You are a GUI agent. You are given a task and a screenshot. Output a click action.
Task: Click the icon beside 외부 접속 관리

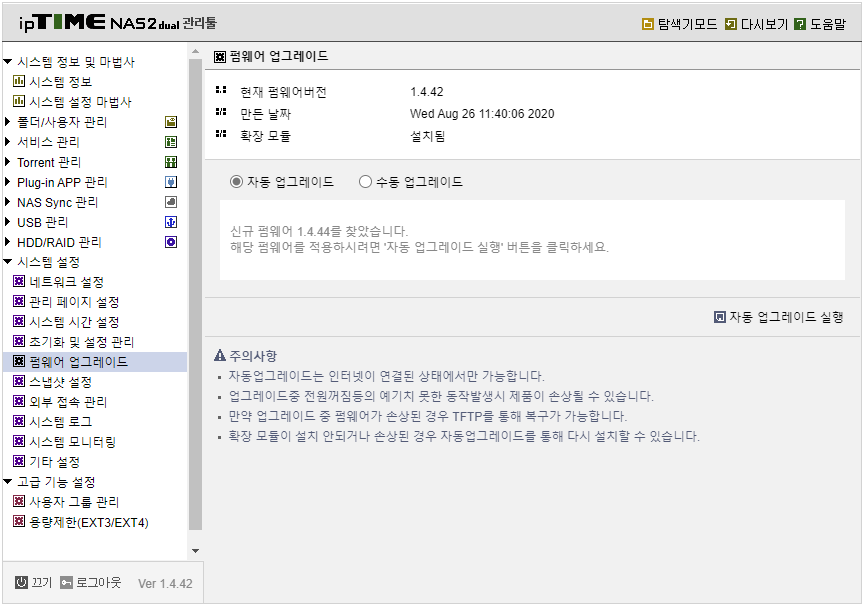19,401
